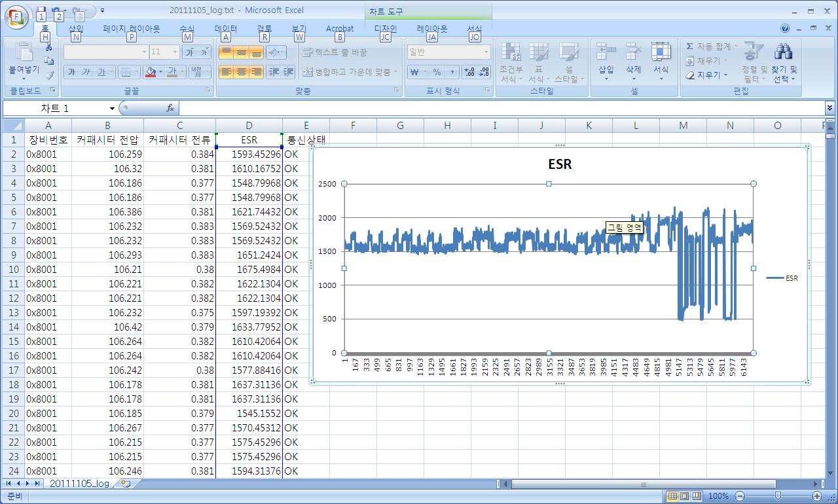The height and width of the screenshot is (504, 838).
Task: Customize quick access toolbar dropdown
Action: pos(103,11)
